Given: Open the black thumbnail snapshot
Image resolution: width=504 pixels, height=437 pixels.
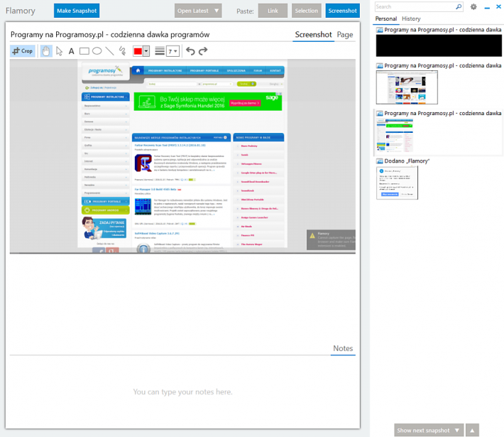Looking at the screenshot, I should 439,45.
